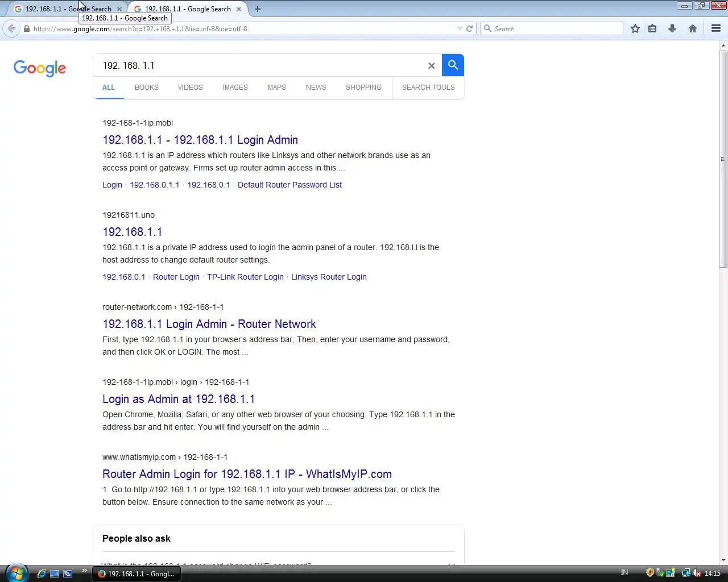The width and height of the screenshot is (728, 582).
Task: Click Switch between windows quick launch icon
Action: [68, 573]
